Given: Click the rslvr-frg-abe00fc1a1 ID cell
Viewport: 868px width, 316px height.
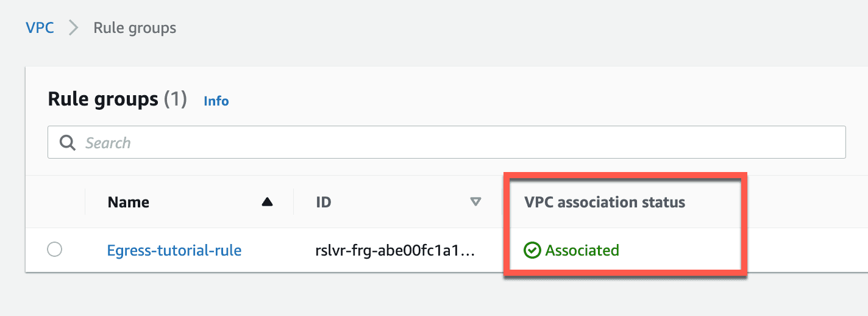Looking at the screenshot, I should (395, 250).
